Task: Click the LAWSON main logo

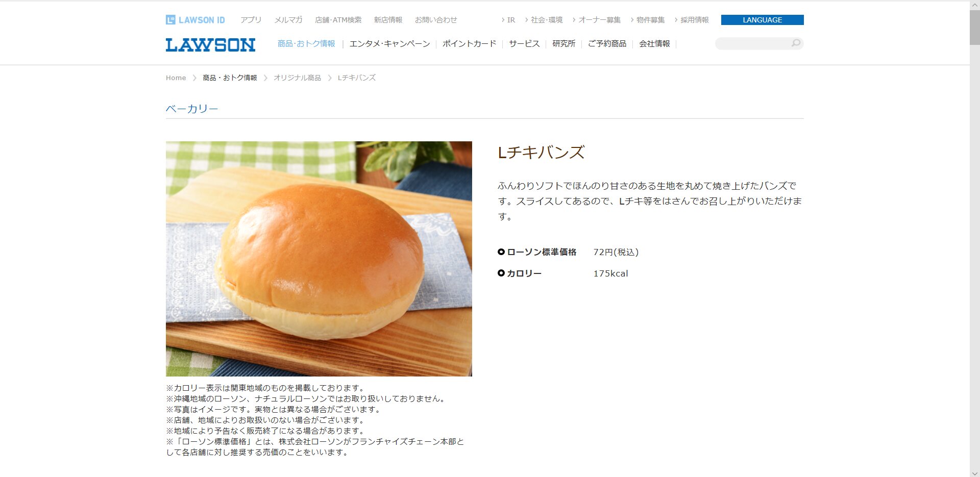Action: [210, 45]
